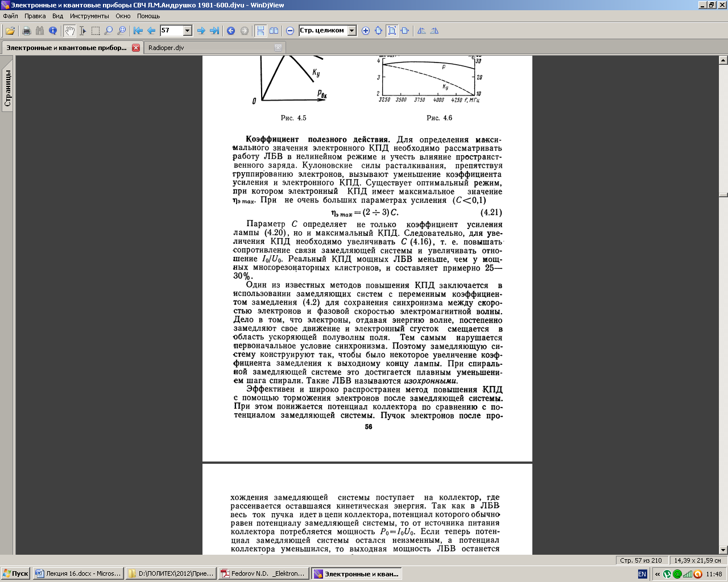728x582 pixels.
Task: Click the vertical scrollbar up arrow
Action: (723, 60)
